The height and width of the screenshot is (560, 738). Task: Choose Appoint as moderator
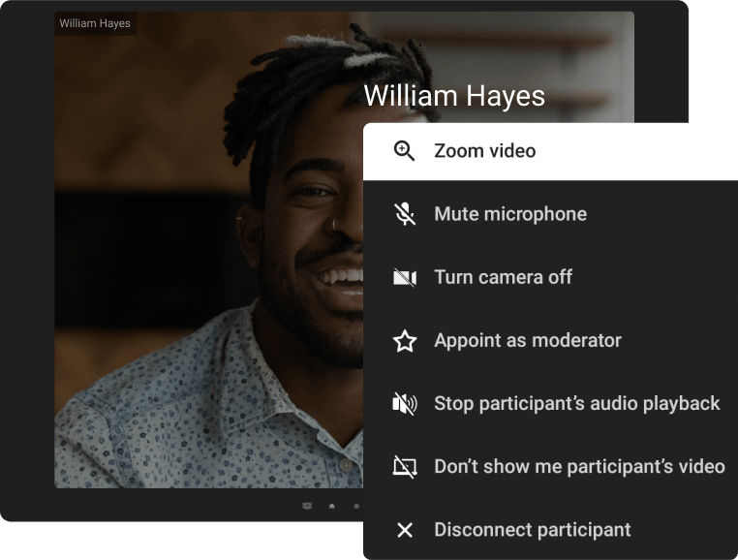tap(527, 340)
